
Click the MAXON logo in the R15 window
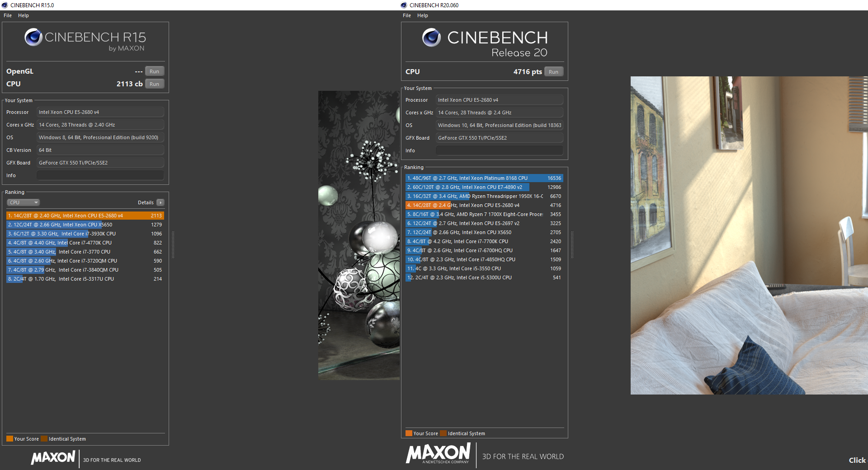tap(53, 457)
